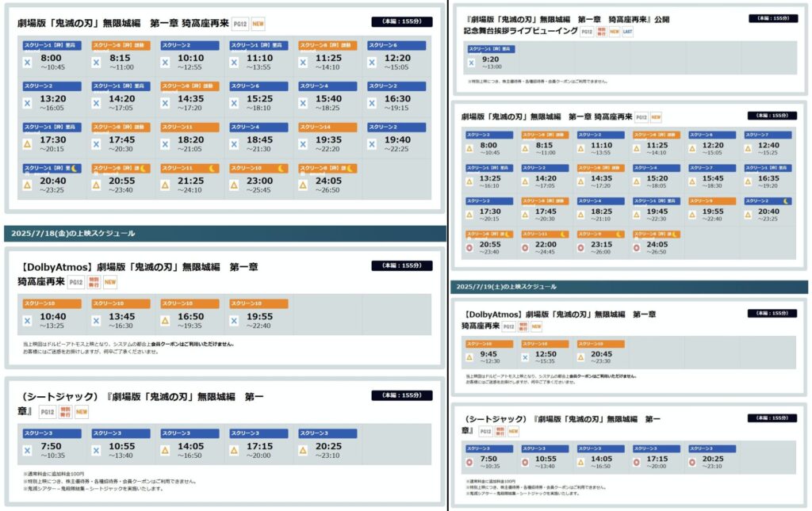Click the スクリーン14 label above 19:35
The image size is (812, 511).
[327, 127]
